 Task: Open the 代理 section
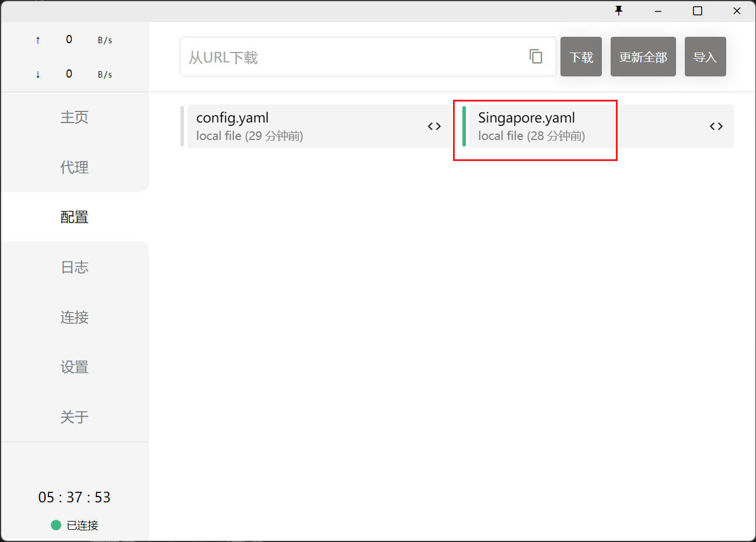coord(75,167)
